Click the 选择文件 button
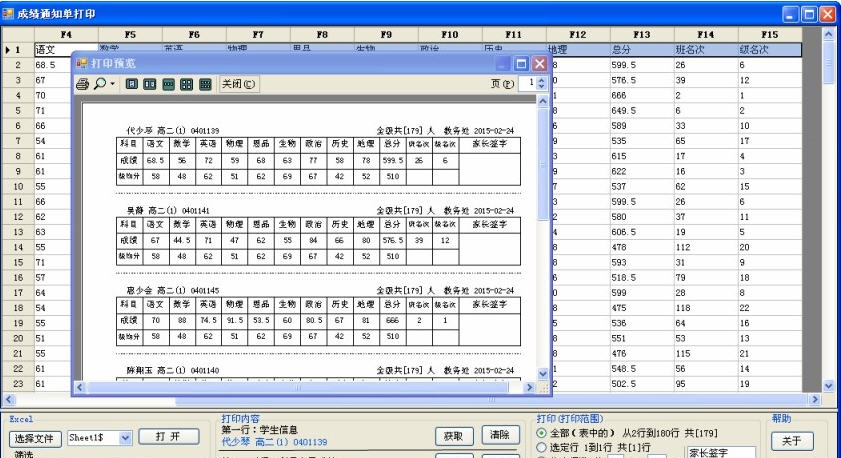 tap(35, 439)
